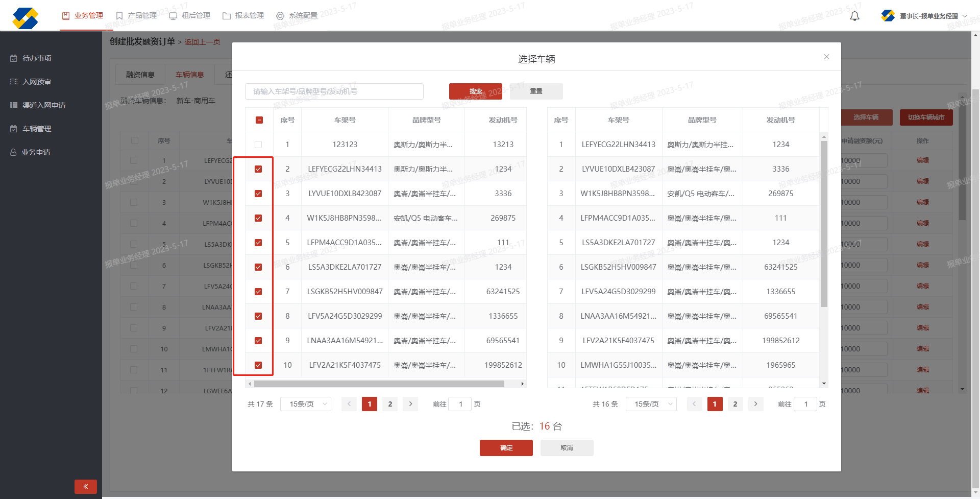
Task: Uncheck the LFV2A21K5F4037475 row checkbox
Action: [258, 365]
